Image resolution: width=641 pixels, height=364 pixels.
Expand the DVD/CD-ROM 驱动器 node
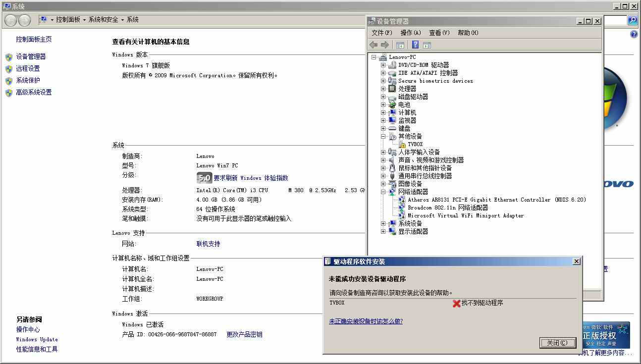coord(383,65)
